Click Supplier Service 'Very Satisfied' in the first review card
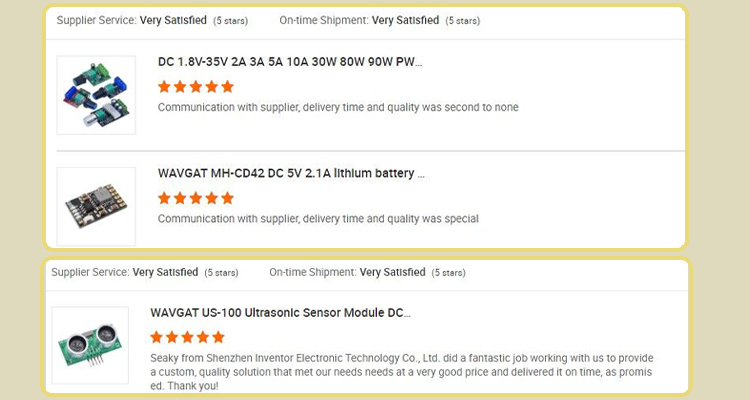 tap(173, 20)
